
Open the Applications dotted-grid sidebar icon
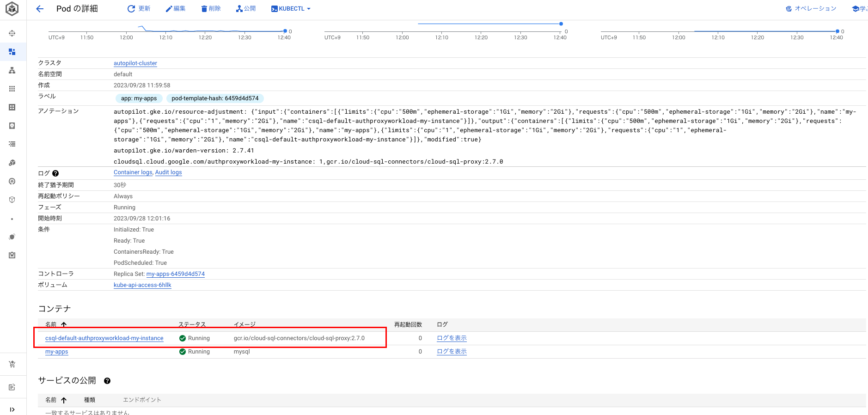pos(12,89)
